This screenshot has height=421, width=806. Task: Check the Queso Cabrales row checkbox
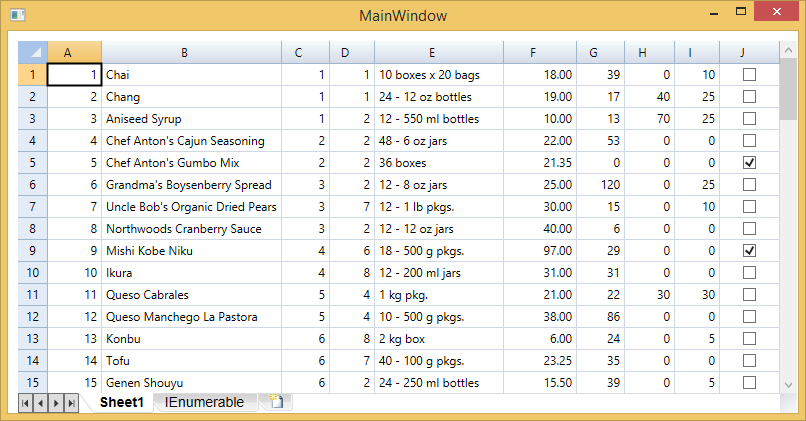click(x=749, y=295)
